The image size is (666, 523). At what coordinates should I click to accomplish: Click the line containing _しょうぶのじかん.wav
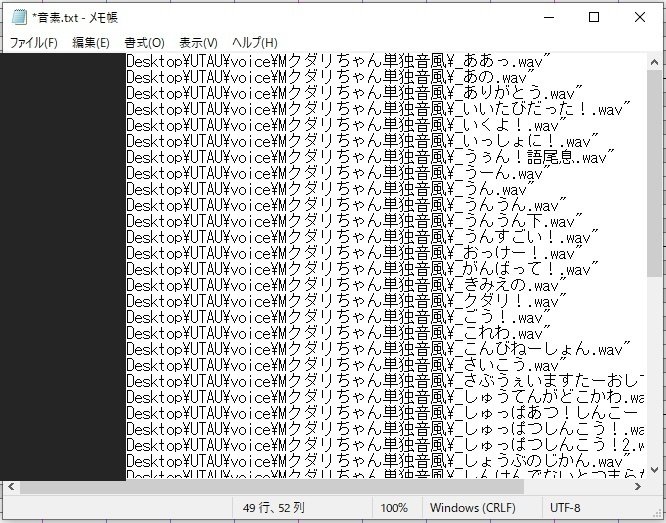click(x=378, y=461)
